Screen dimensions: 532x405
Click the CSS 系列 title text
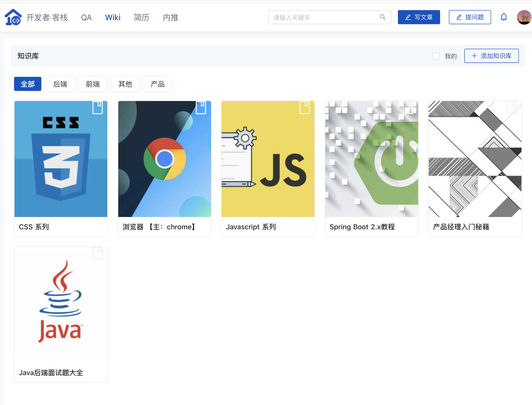tap(34, 227)
